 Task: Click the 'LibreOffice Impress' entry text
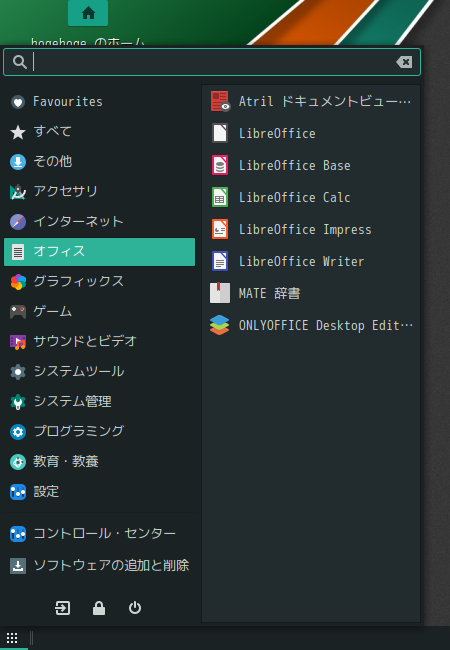(x=305, y=229)
